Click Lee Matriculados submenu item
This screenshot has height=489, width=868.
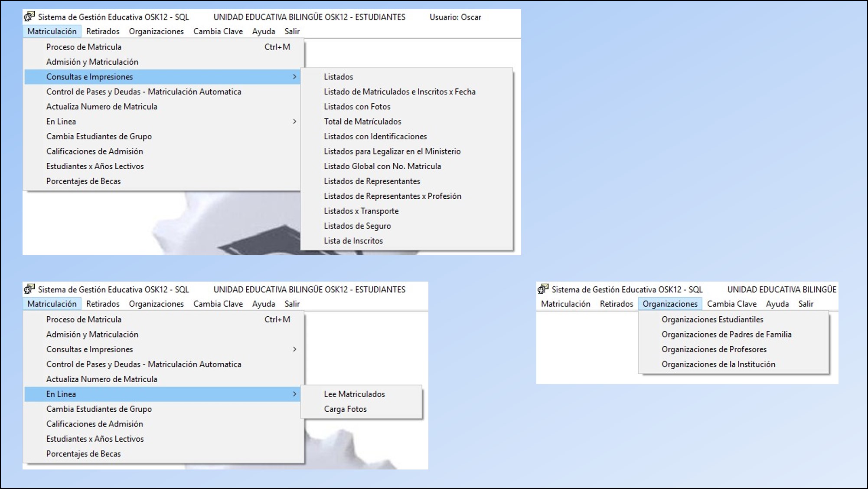354,394
